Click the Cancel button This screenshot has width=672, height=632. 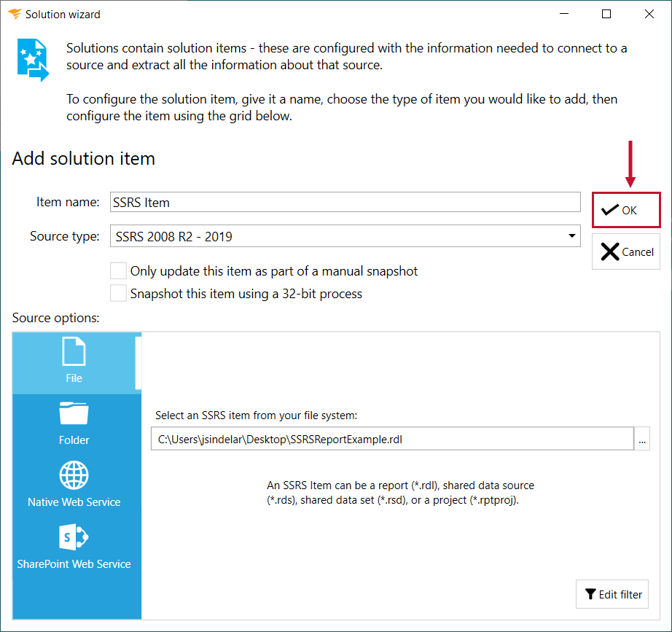[625, 251]
